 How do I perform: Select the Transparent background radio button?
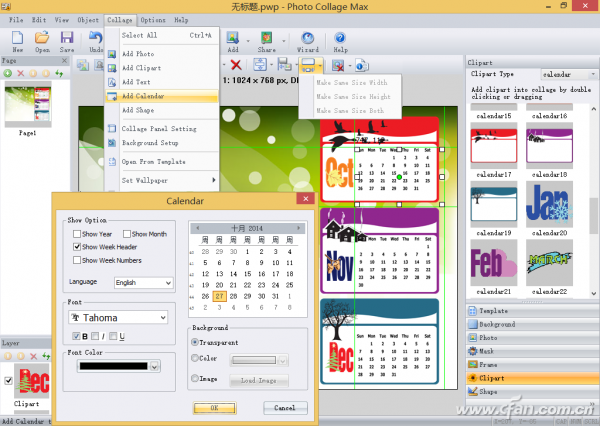[x=195, y=342]
